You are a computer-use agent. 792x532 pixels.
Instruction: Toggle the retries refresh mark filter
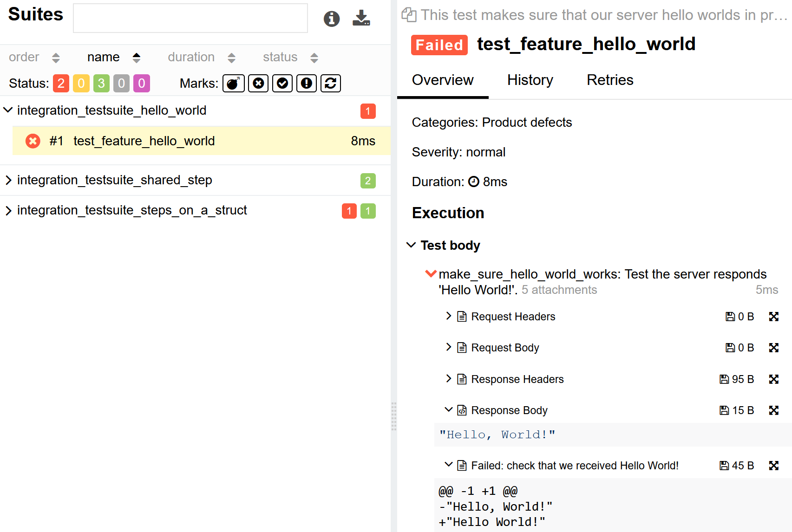(x=331, y=83)
